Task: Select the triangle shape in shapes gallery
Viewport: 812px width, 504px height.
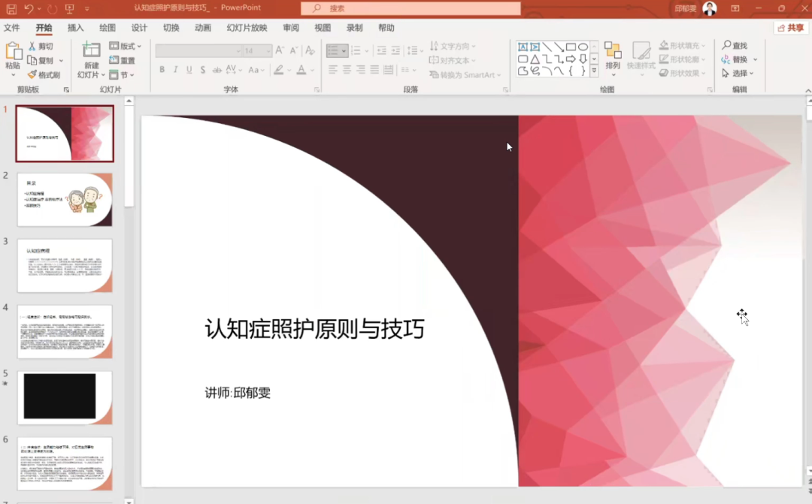Action: click(535, 59)
